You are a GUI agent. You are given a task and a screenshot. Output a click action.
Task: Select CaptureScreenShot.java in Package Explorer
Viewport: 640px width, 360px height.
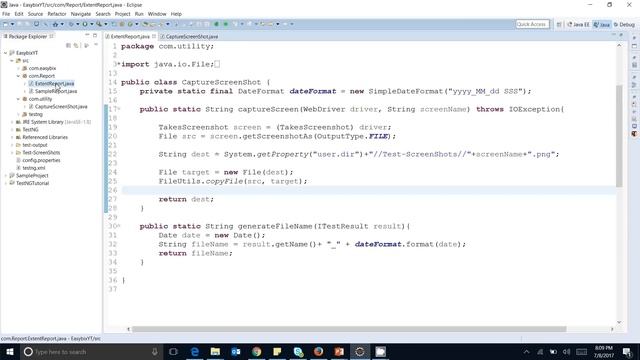click(58, 107)
